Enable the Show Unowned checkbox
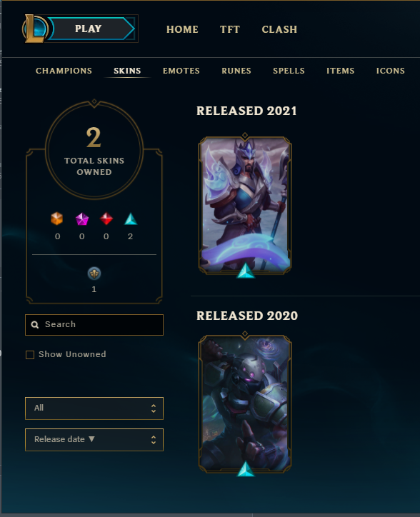This screenshot has width=420, height=517. tap(30, 355)
